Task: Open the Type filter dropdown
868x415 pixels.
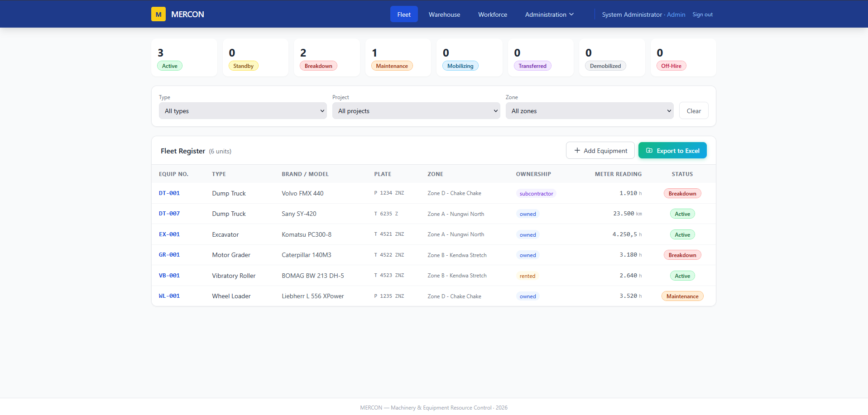Action: (243, 111)
